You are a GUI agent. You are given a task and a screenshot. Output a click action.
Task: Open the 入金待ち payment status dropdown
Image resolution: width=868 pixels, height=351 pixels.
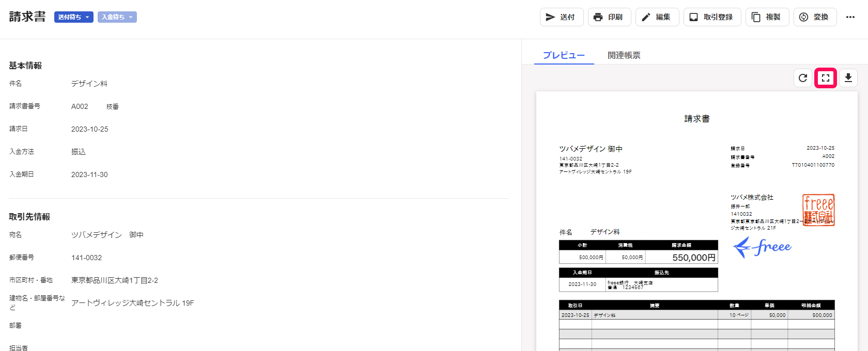tap(117, 17)
